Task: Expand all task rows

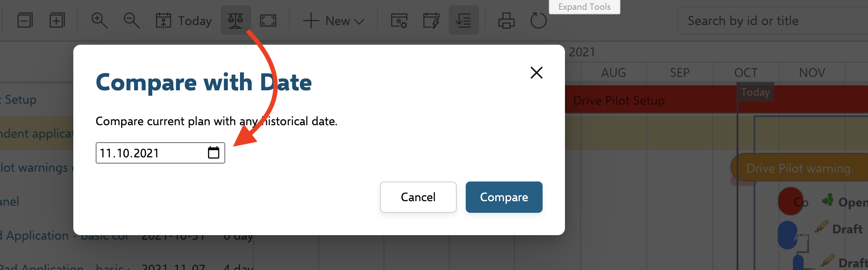Action: point(57,20)
